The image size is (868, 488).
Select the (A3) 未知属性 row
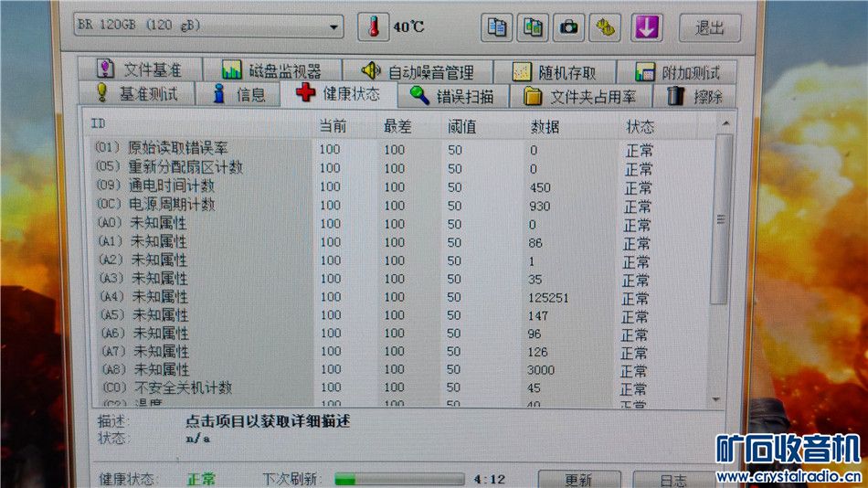401,279
